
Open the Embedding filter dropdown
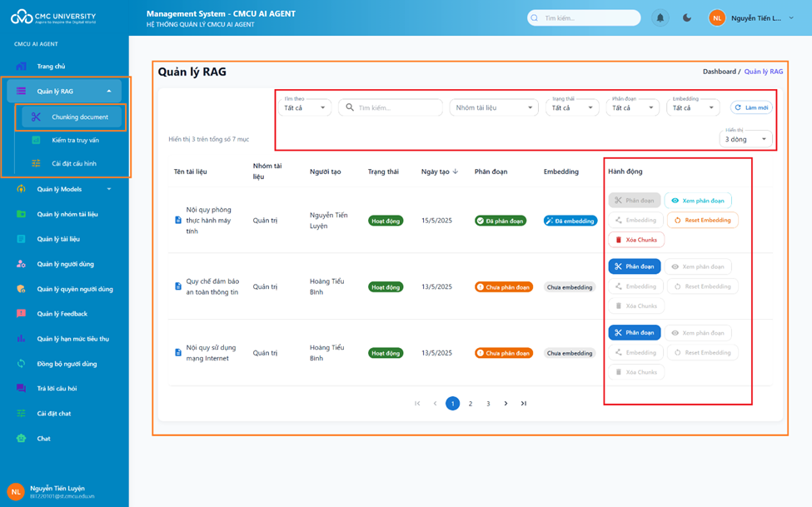click(693, 107)
